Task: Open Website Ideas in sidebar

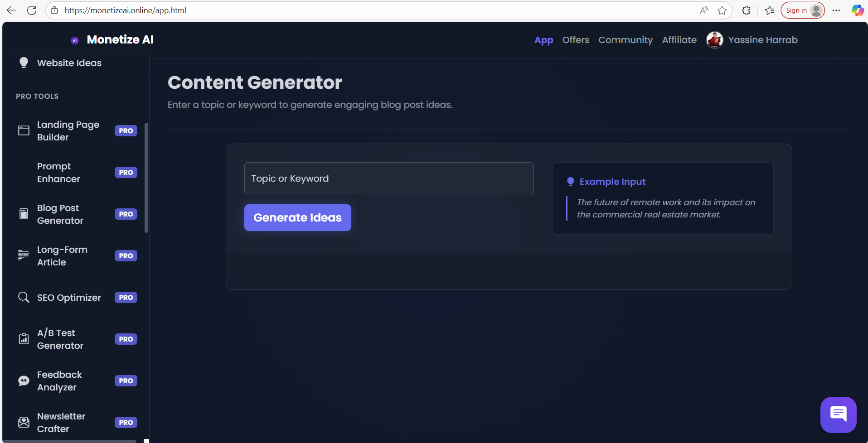Action: point(69,63)
